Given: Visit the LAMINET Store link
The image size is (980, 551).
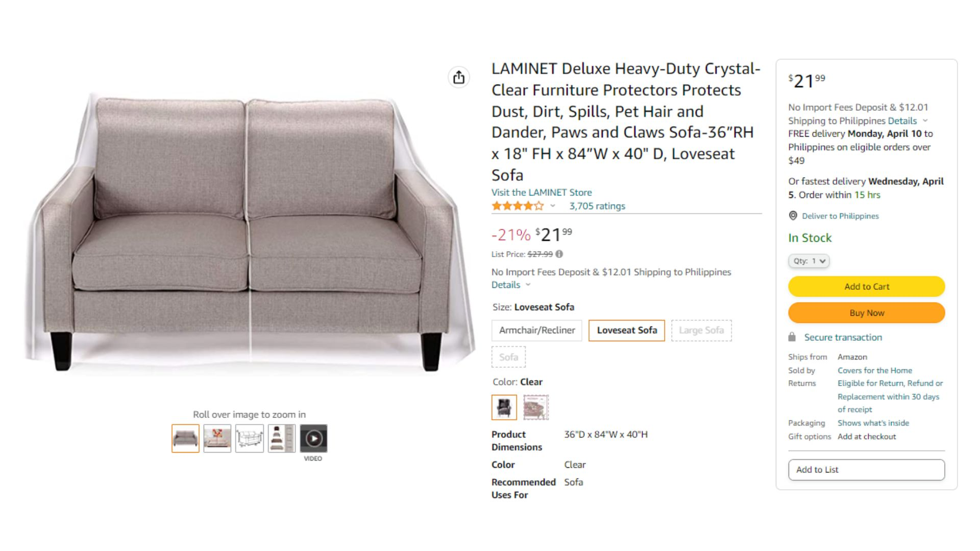Looking at the screenshot, I should pos(542,192).
